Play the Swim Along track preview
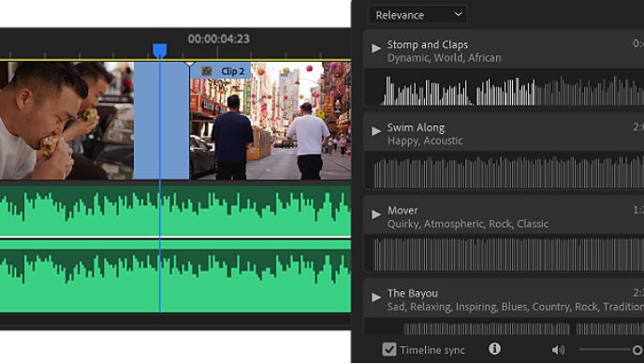This screenshot has height=364, width=644. click(375, 131)
